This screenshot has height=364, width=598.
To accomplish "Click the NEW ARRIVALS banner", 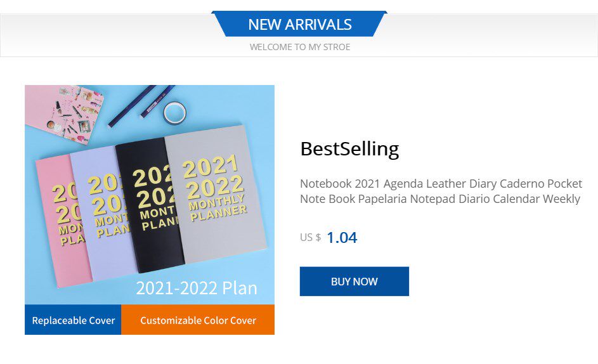I will pyautogui.click(x=299, y=25).
